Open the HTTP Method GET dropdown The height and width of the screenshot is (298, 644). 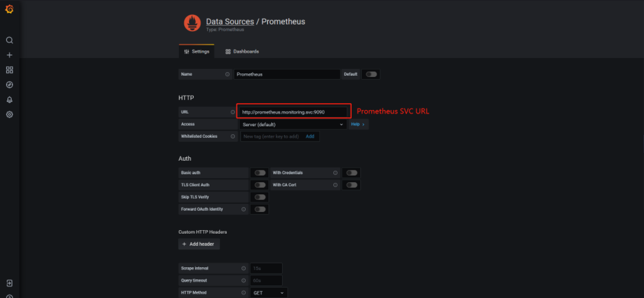click(268, 293)
